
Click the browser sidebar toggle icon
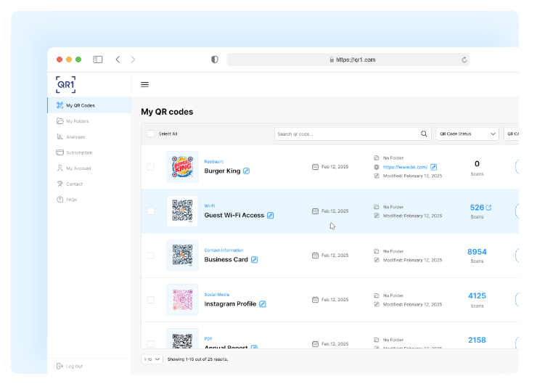[x=98, y=60]
